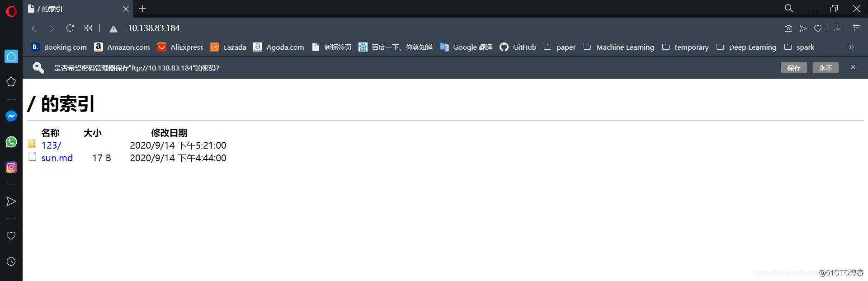Expand the Machine Learning bookmarks folder
868x281 pixels.
point(618,47)
